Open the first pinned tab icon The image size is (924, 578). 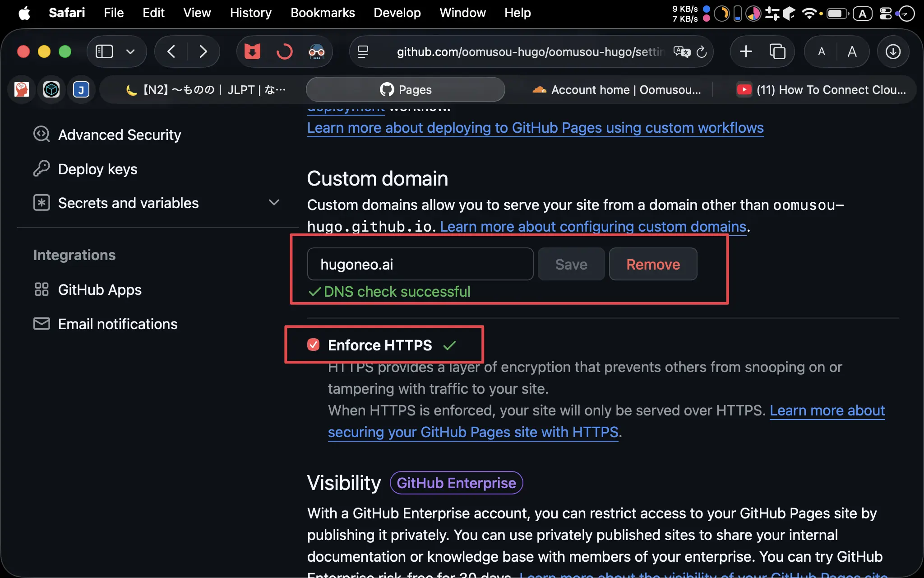tap(22, 89)
